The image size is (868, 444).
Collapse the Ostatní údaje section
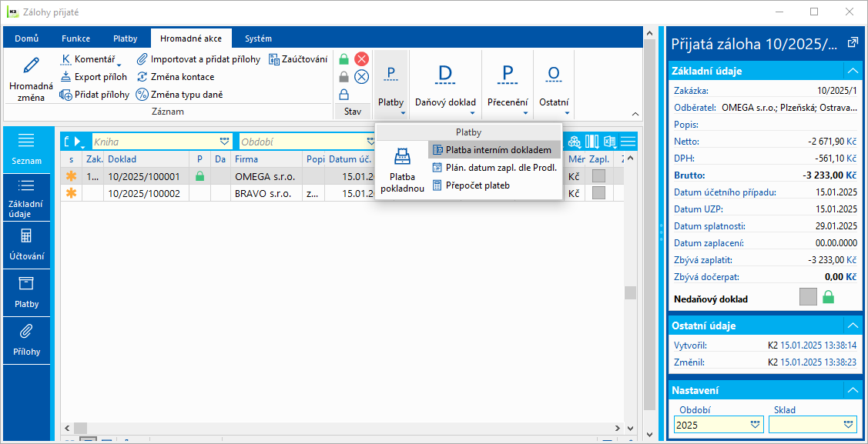click(x=852, y=325)
